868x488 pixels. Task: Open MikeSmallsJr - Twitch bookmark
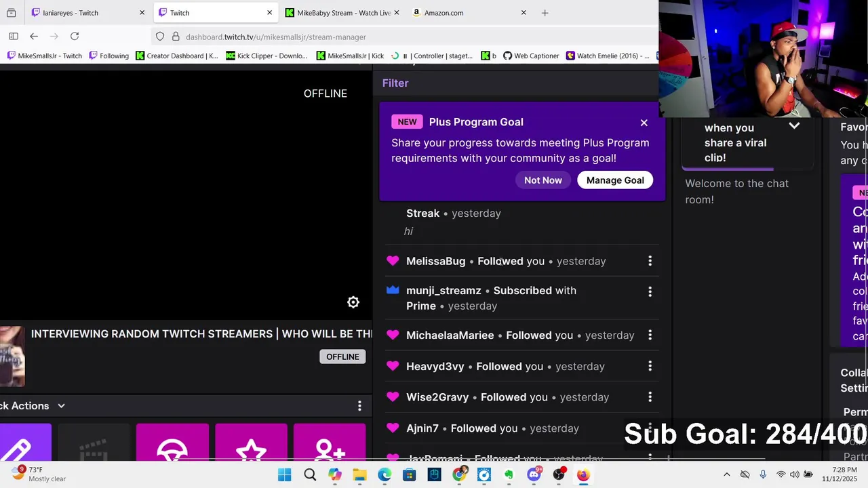(x=44, y=56)
